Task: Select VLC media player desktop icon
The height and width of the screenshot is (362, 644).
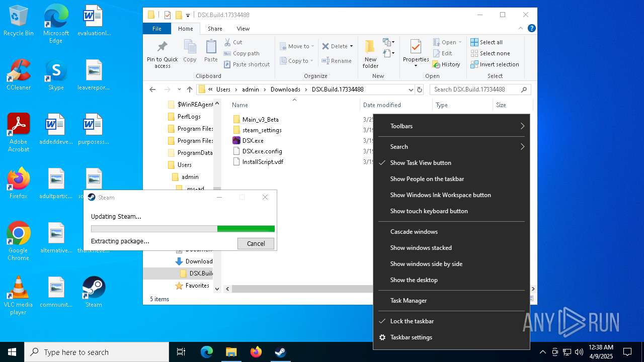Action: (19, 296)
